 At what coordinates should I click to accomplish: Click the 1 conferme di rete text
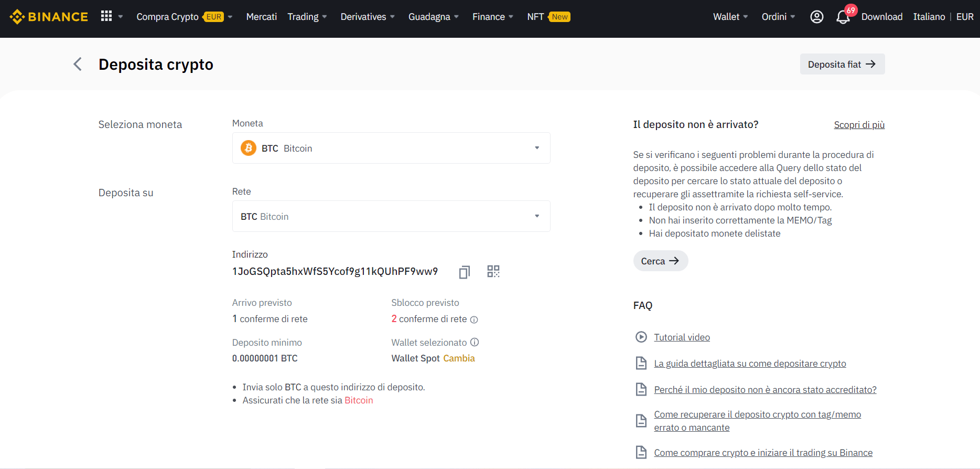pyautogui.click(x=270, y=319)
